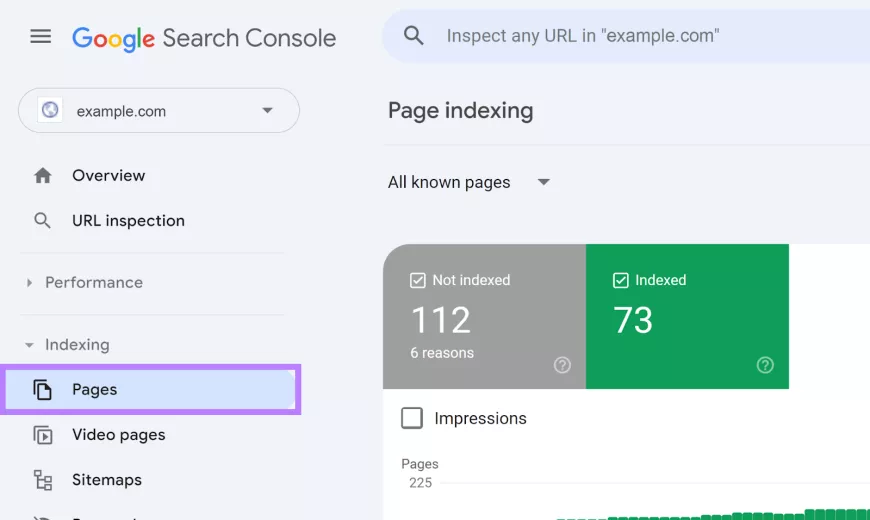Click the Overview home icon

point(43,176)
